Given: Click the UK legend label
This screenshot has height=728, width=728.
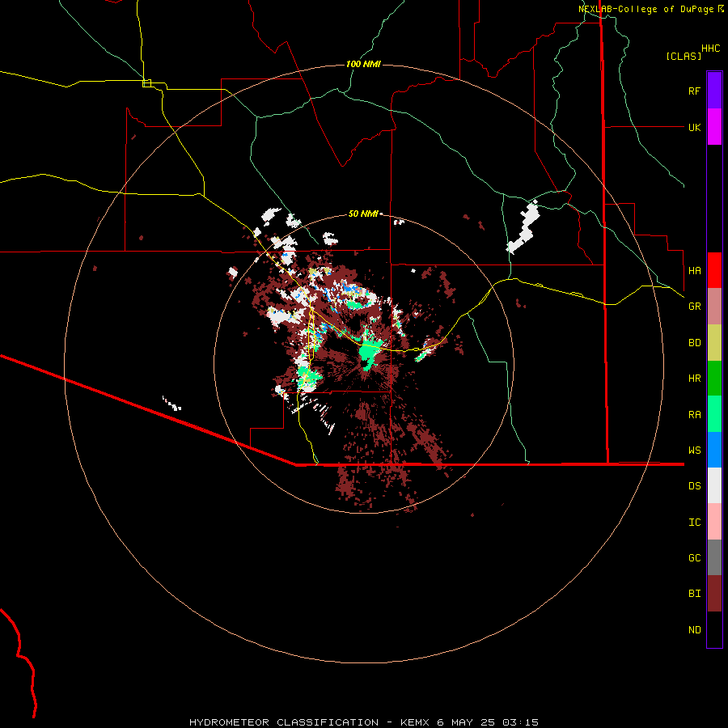Looking at the screenshot, I should [694, 127].
